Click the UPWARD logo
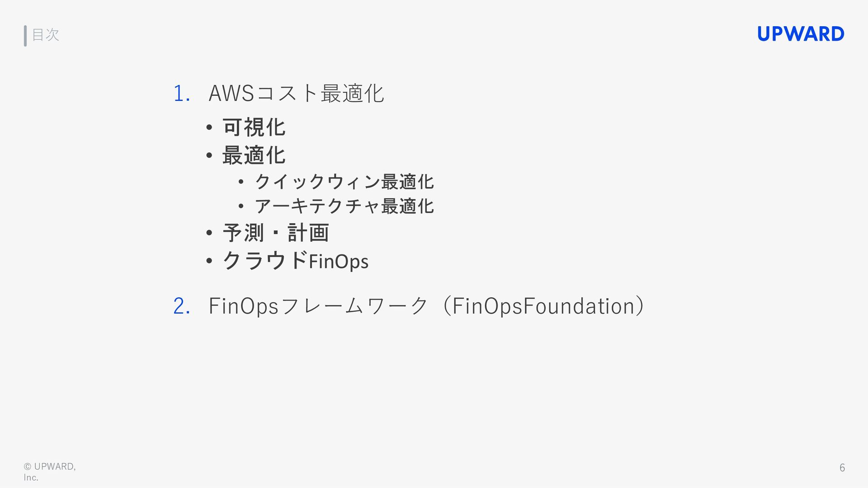 click(801, 34)
